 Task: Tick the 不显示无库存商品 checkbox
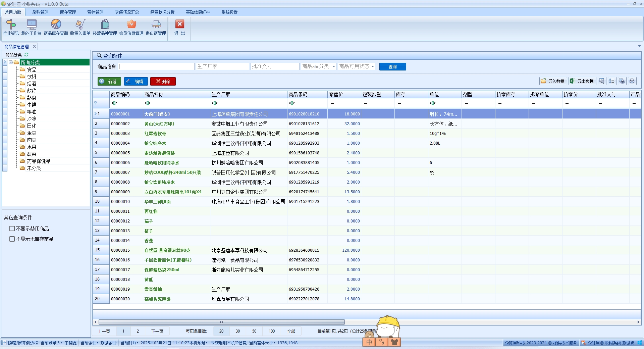[x=12, y=239]
